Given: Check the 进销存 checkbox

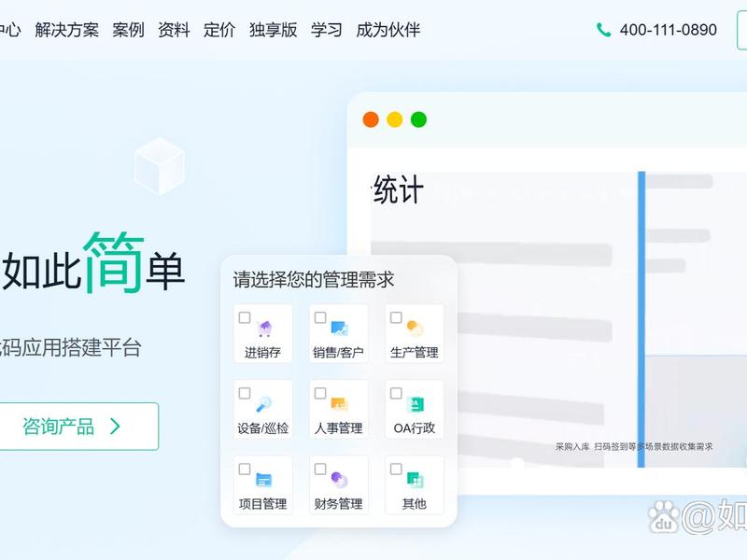Looking at the screenshot, I should 245,317.
